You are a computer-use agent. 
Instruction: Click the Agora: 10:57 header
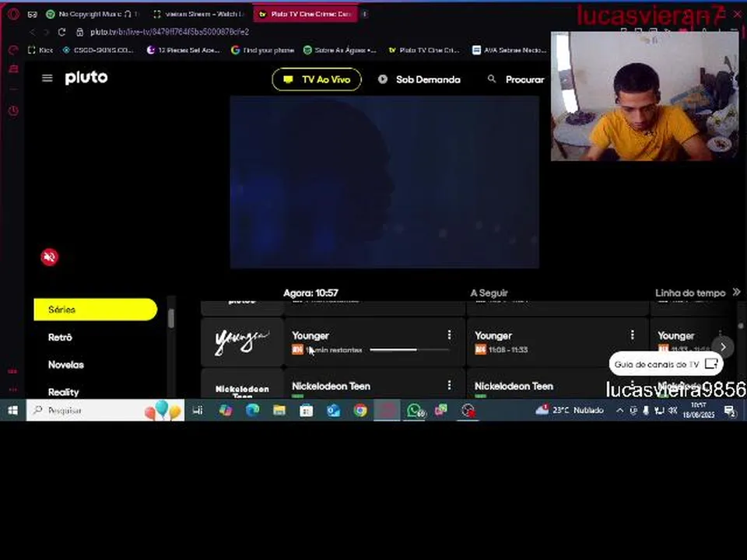pyautogui.click(x=310, y=293)
